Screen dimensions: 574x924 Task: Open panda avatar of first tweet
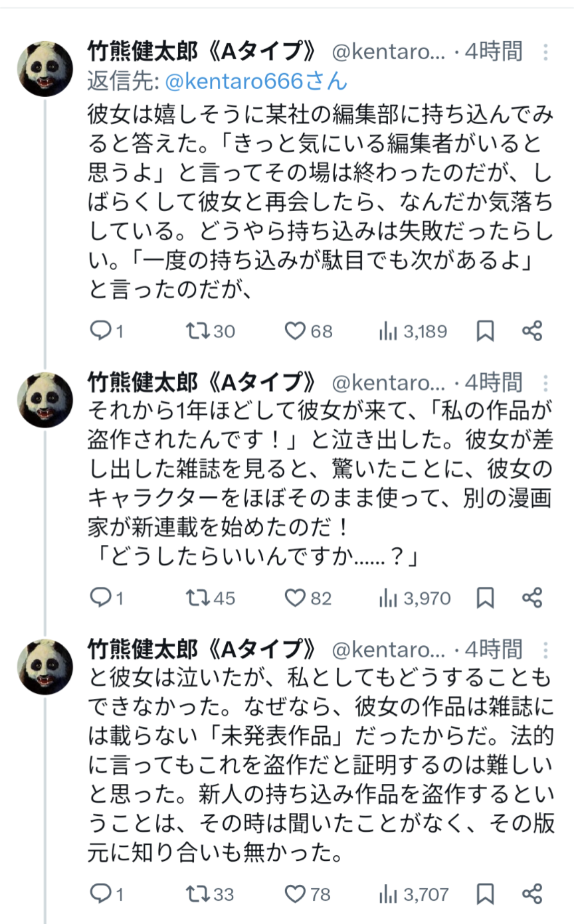click(x=45, y=68)
